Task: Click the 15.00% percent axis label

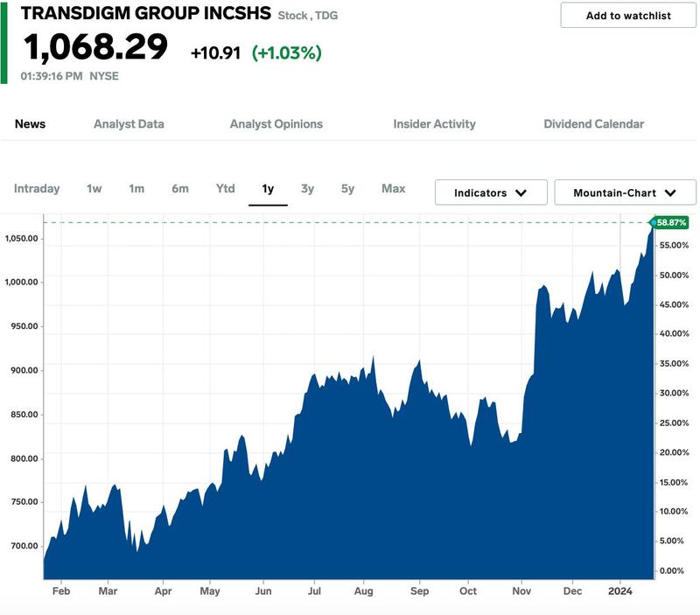Action: 674,482
